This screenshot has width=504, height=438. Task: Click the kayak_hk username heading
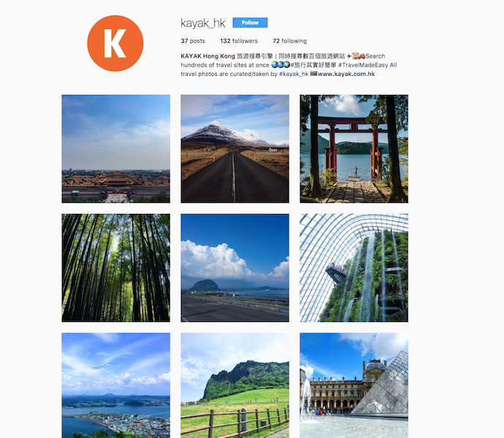click(203, 23)
